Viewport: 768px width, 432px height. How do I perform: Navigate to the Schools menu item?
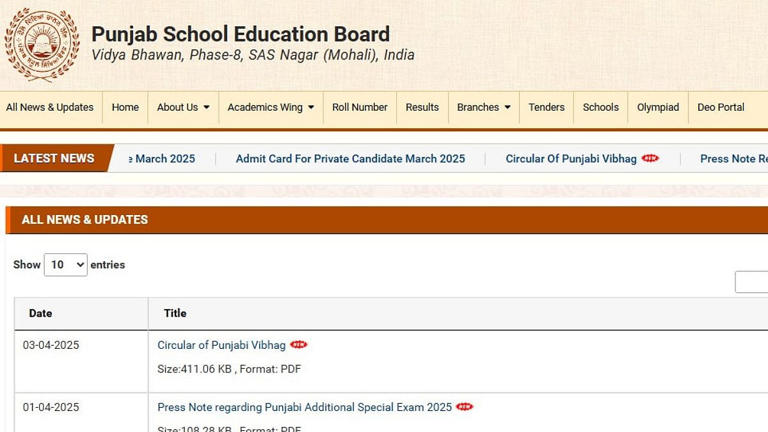pos(600,107)
